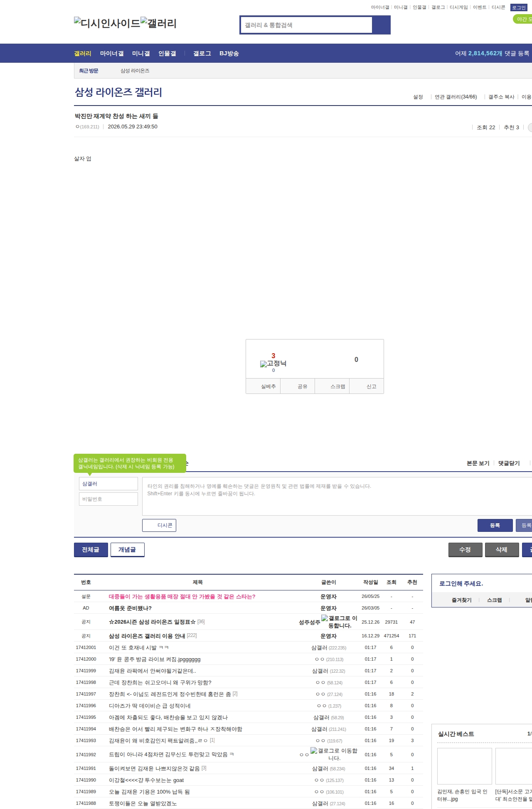Open post 김재윤 라팍에서 안써야될거같은데..
The height and width of the screenshot is (809, 532).
pyautogui.click(x=153, y=671)
